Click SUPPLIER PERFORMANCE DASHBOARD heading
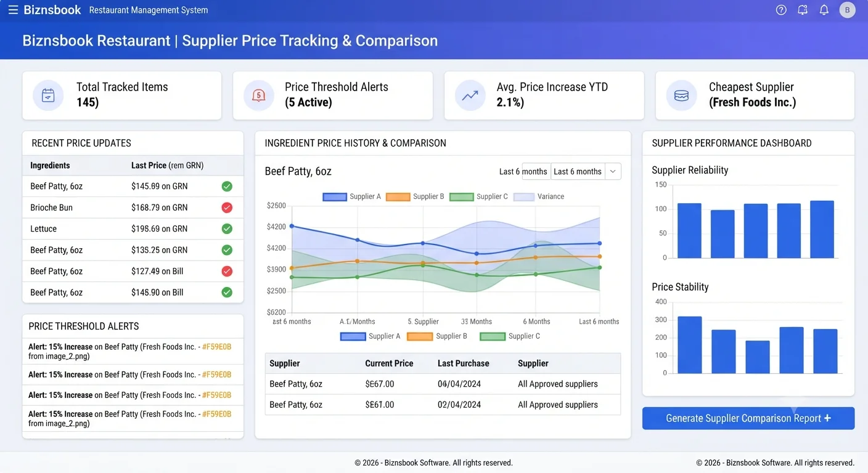The image size is (868, 473). (x=732, y=143)
